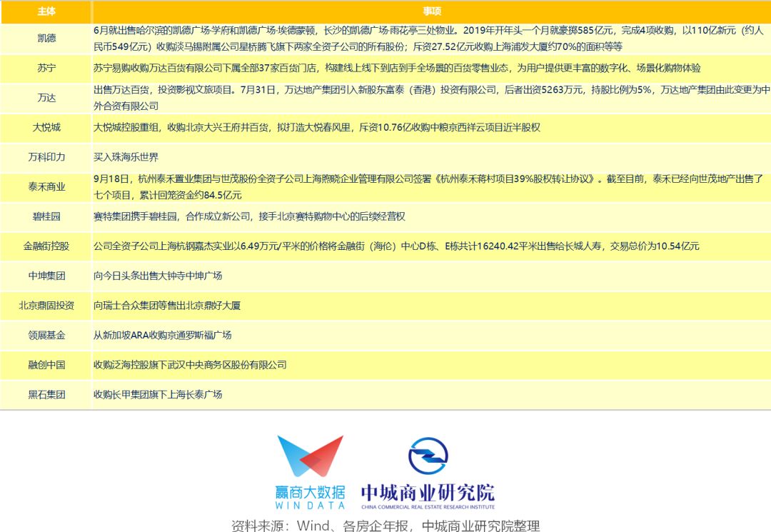Click the 赢商大数据 WIN DATA logo
This screenshot has height=532, width=771.
pos(311,472)
